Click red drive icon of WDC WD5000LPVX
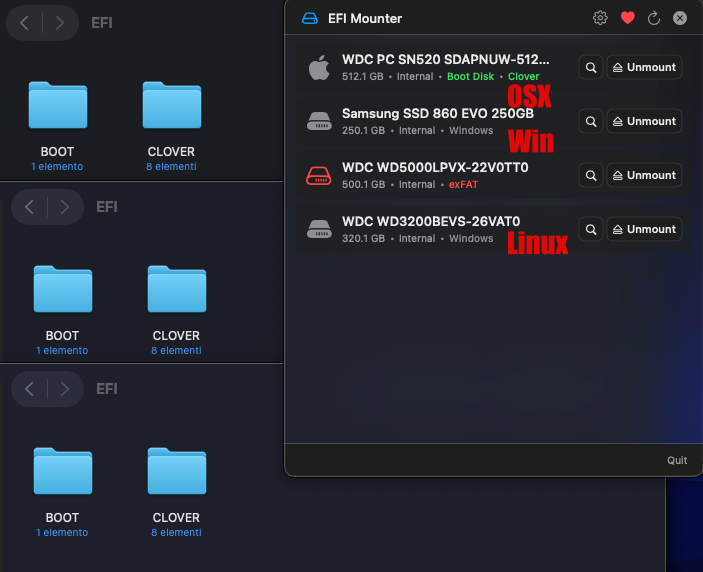703x572 pixels. tap(319, 175)
